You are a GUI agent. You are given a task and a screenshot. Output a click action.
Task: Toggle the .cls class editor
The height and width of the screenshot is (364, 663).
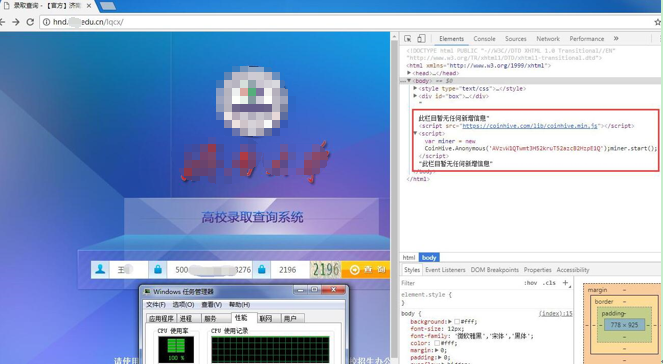(549, 283)
